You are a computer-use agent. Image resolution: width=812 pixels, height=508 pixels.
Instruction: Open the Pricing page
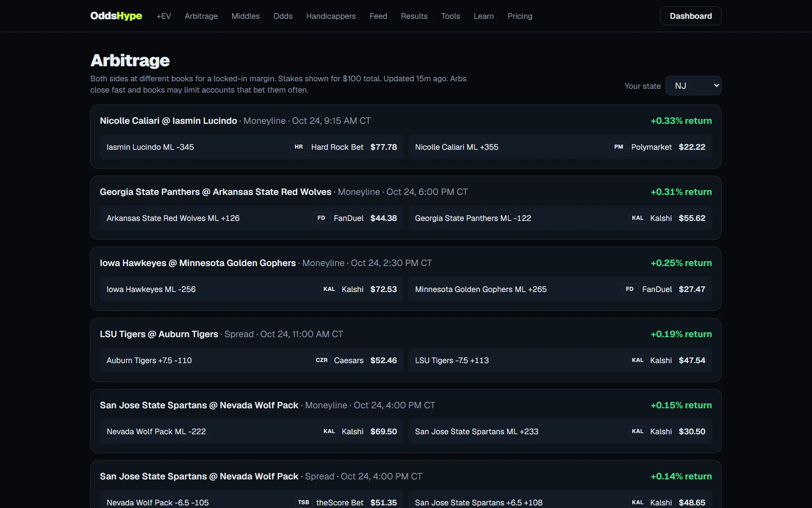(x=520, y=16)
